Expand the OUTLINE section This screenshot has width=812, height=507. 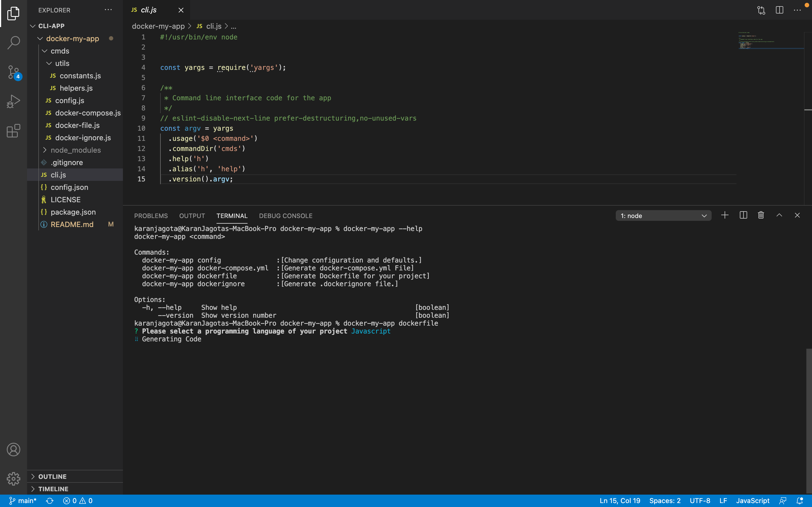(x=52, y=476)
